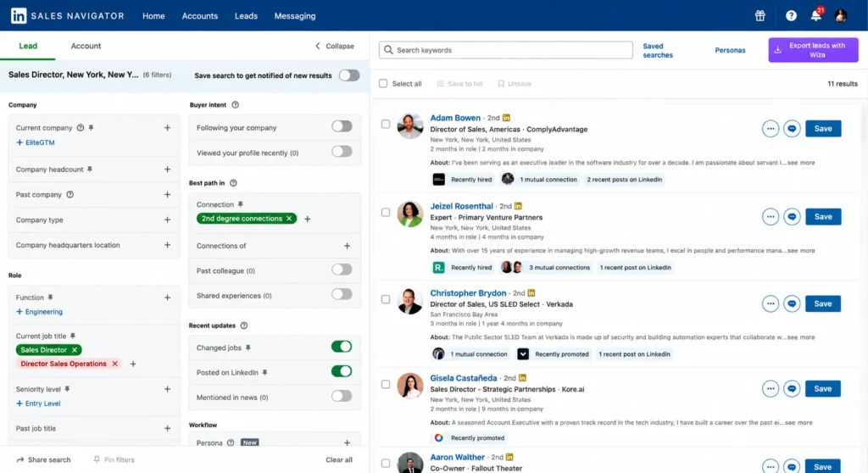Expand Company type filter
Viewport: 868px width, 473px height.
pos(167,220)
